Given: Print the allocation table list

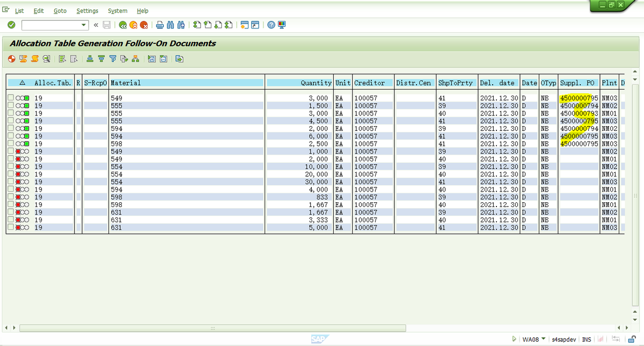Looking at the screenshot, I should (x=159, y=24).
